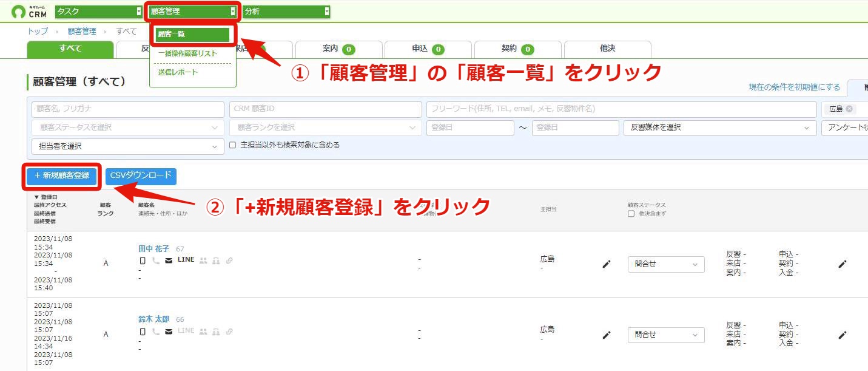The width and height of the screenshot is (868, 371).
Task: Open 田中 花子's 問合せ status dropdown
Action: [x=666, y=264]
